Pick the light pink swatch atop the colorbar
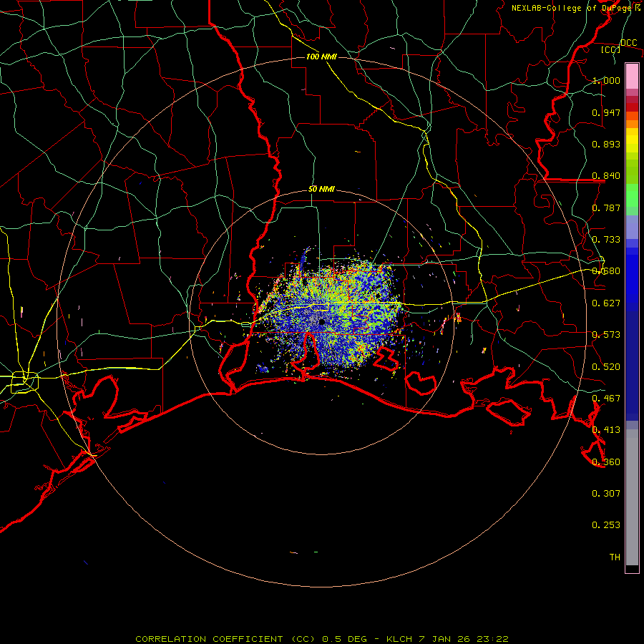This screenshot has height=644, width=644. 632,76
